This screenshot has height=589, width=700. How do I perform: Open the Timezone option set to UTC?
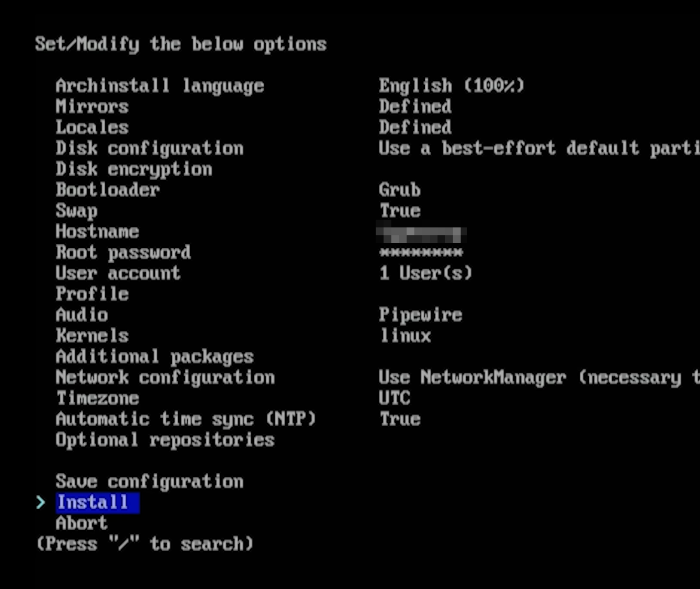(x=96, y=398)
